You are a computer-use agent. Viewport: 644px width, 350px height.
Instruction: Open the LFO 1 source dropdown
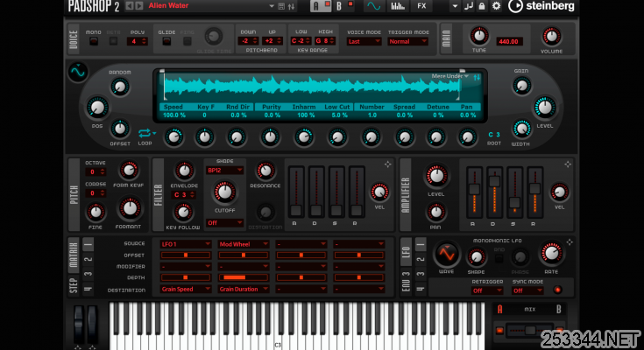[x=186, y=244]
